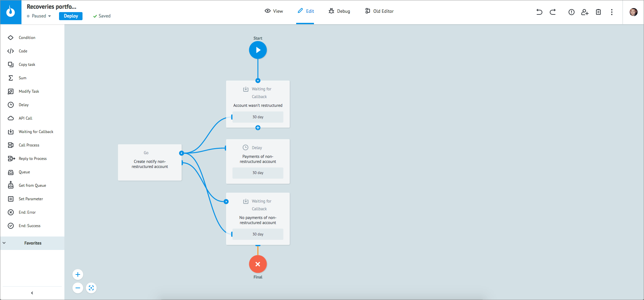644x300 pixels.
Task: Select the Condition node from sidebar
Action: pos(27,38)
